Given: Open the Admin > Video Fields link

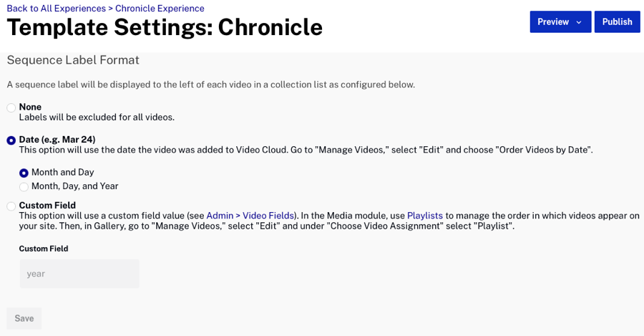Looking at the screenshot, I should (x=250, y=216).
